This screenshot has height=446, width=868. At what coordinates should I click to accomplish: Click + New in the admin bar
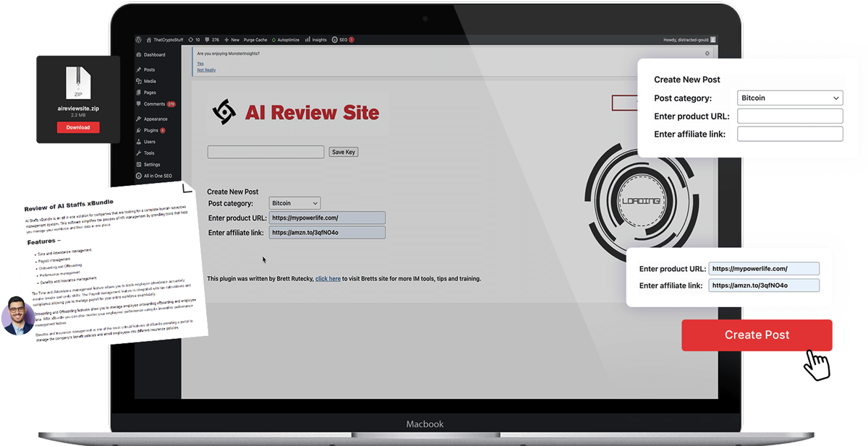(232, 40)
